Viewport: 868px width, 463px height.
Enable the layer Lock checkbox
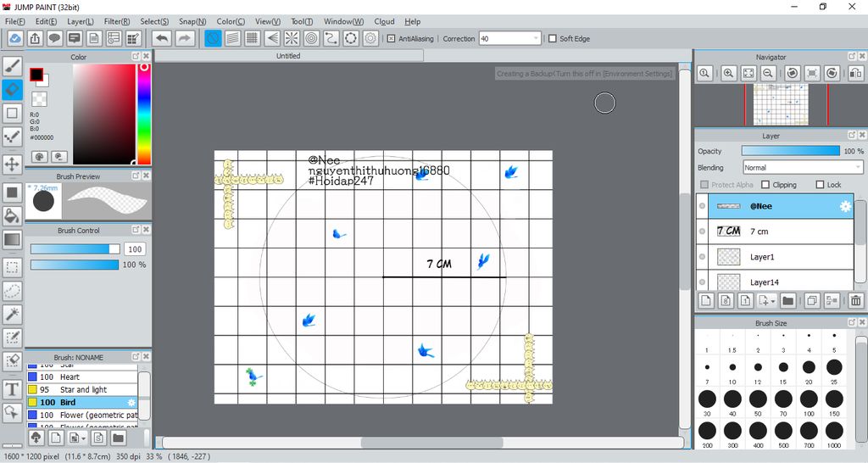[x=820, y=184]
